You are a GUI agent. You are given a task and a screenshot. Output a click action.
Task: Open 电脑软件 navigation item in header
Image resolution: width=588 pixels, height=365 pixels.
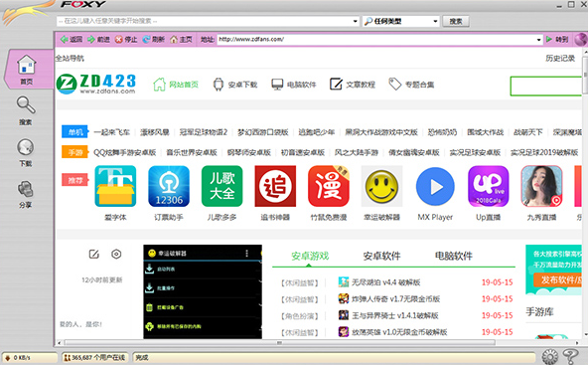[x=294, y=85]
